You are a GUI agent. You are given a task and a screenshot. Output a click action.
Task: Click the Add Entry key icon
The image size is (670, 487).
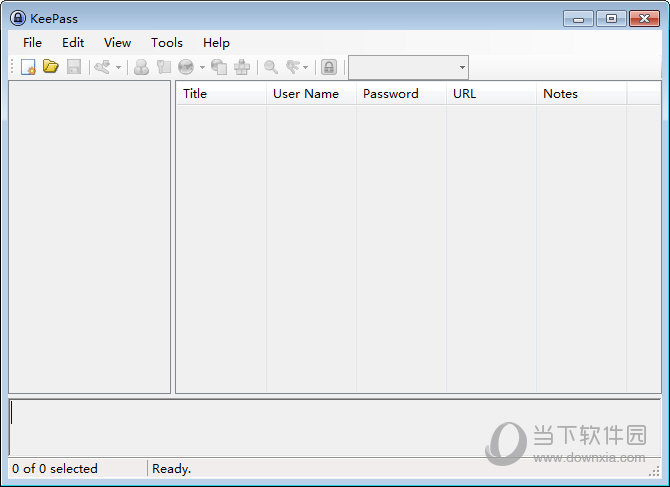point(103,67)
